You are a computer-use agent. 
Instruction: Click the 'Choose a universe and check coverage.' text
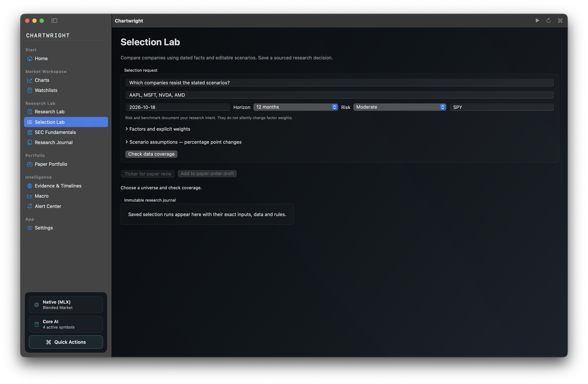click(161, 188)
